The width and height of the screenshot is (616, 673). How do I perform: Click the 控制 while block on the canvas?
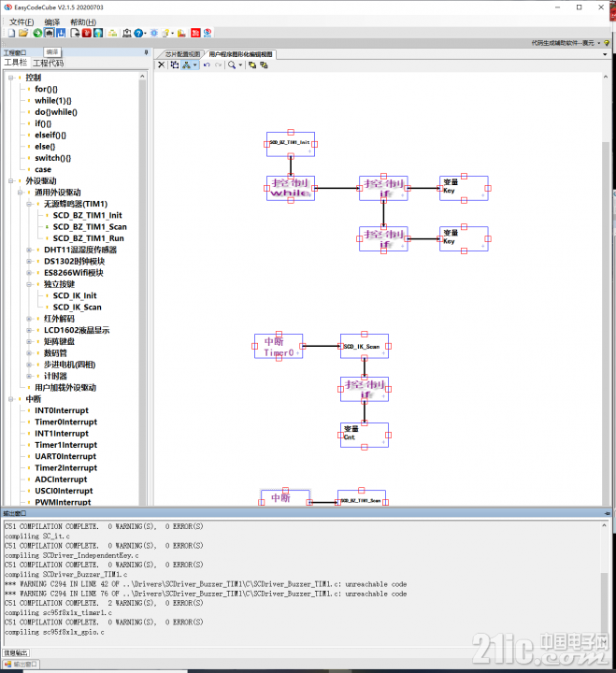[291, 188]
